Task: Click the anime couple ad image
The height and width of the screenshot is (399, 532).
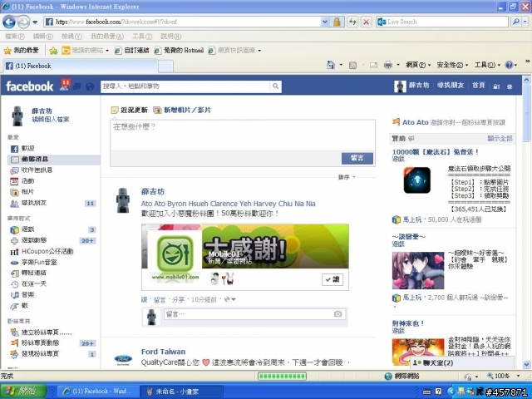Action: click(418, 270)
